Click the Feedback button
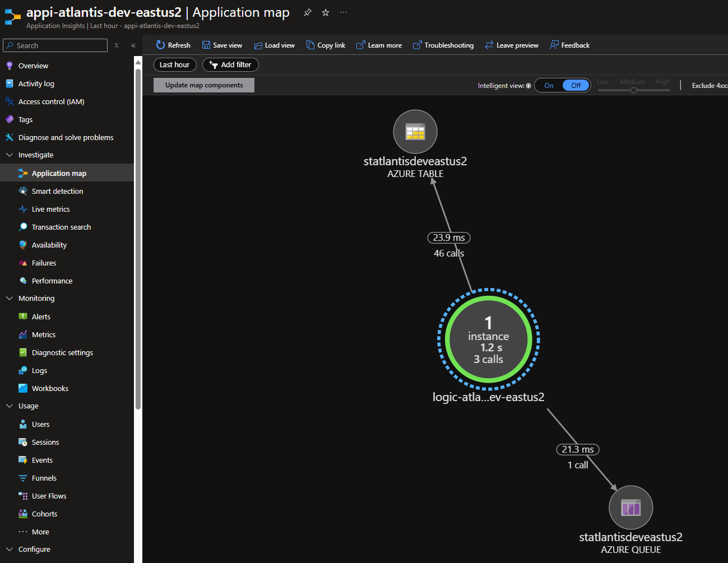This screenshot has width=728, height=563. click(569, 45)
